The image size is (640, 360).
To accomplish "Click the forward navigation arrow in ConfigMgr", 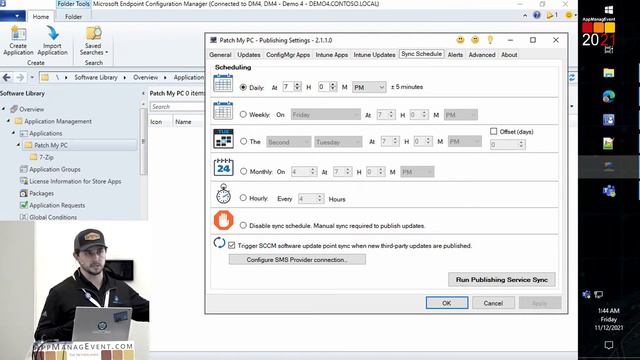I will pyautogui.click(x=20, y=77).
